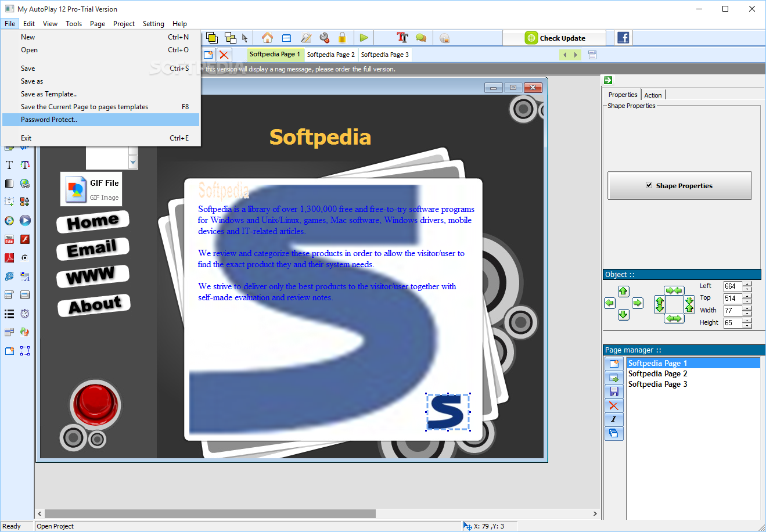Image resolution: width=766 pixels, height=532 pixels.
Task: Select the colored fancy text T tool
Action: coord(25,165)
